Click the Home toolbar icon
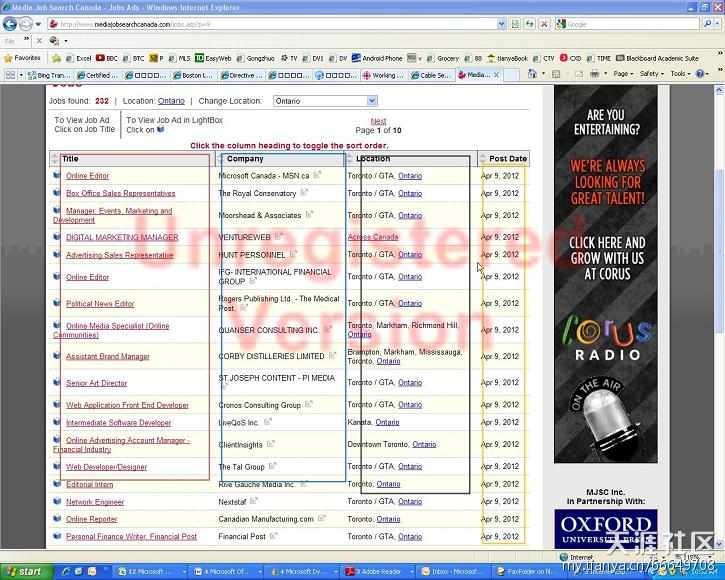 (532, 74)
